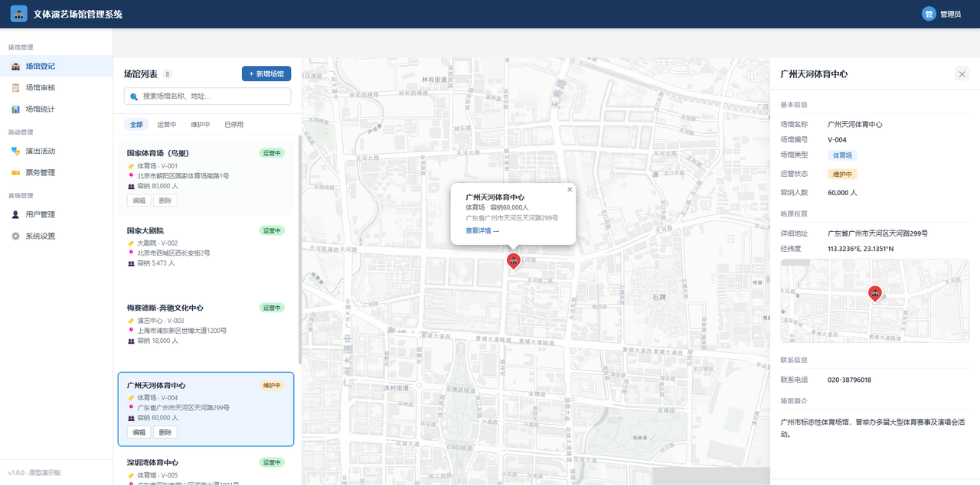Open the 管理员 user avatar
This screenshot has height=486, width=980.
tap(929, 14)
